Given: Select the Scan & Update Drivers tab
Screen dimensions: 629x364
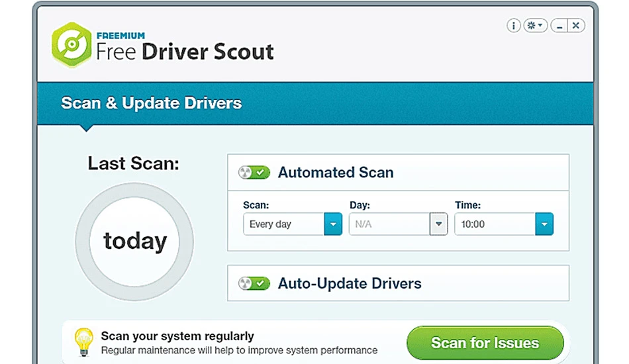Looking at the screenshot, I should point(151,103).
